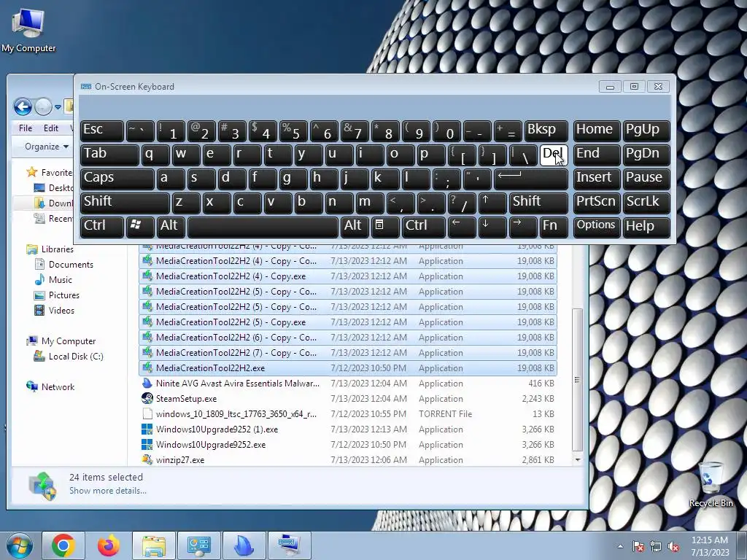Click the spacebar key
The height and width of the screenshot is (560, 747).
(263, 227)
